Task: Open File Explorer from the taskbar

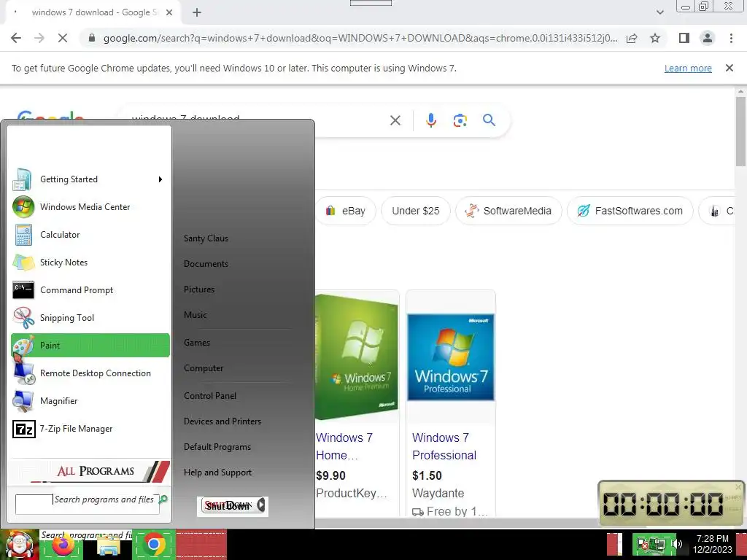Action: (109, 545)
